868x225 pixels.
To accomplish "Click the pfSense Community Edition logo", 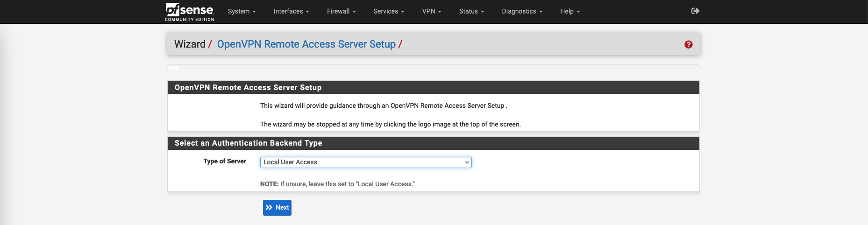I will [189, 12].
